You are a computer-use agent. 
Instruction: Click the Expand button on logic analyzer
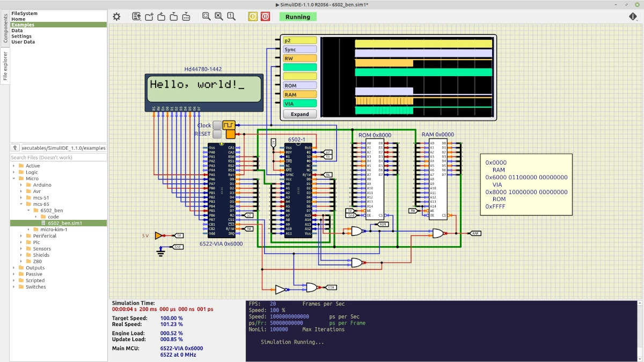pos(300,114)
